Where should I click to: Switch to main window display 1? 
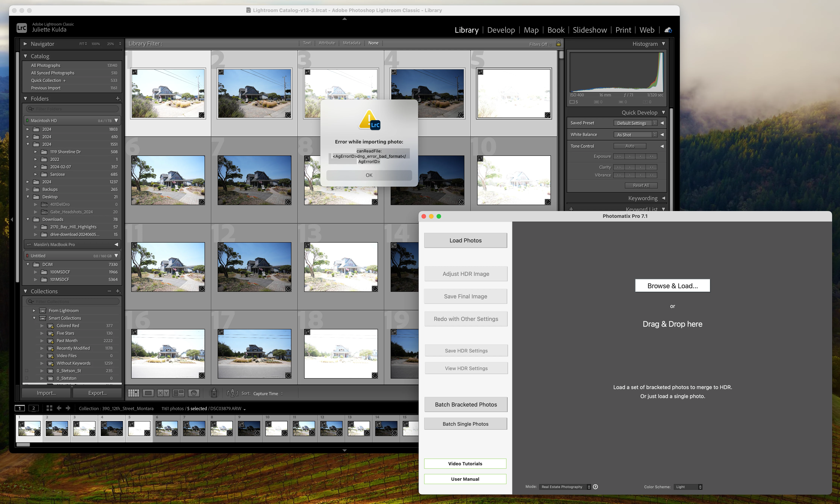[x=20, y=408]
